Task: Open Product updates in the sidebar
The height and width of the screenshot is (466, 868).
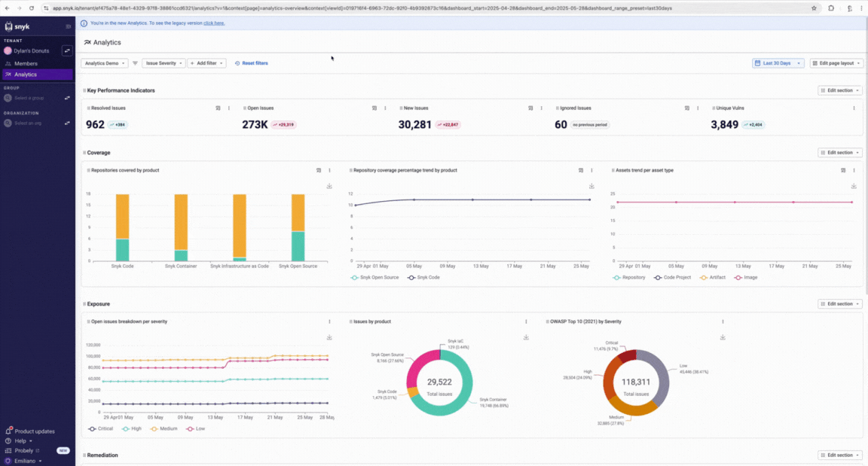Action: (35, 431)
